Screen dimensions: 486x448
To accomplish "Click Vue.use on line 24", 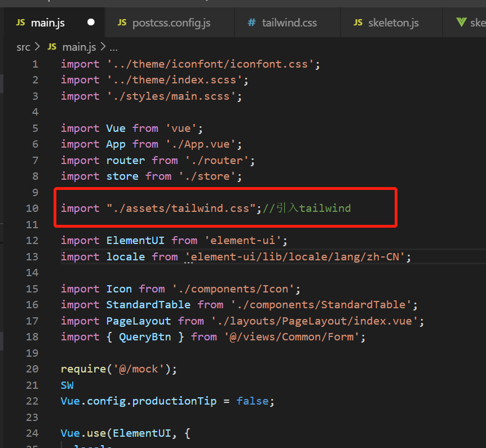I will pos(83,433).
